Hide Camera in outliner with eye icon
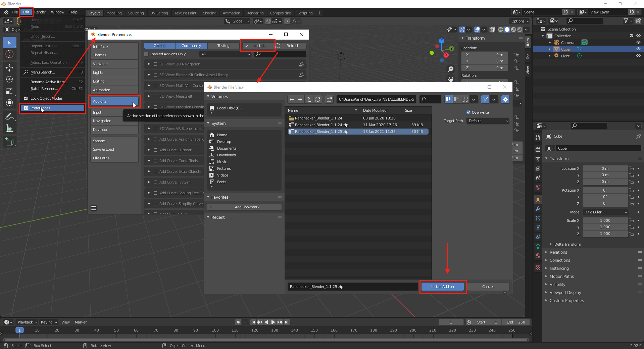 coord(638,42)
